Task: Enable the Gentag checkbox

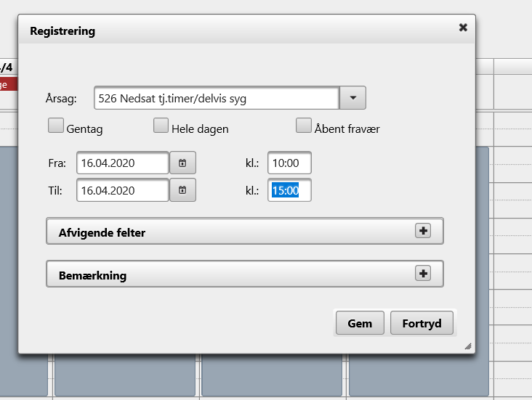Action: coord(56,126)
